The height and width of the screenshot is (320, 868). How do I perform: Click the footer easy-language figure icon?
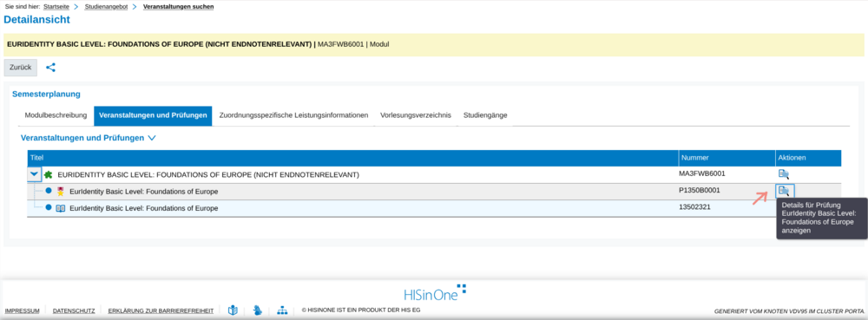[258, 310]
